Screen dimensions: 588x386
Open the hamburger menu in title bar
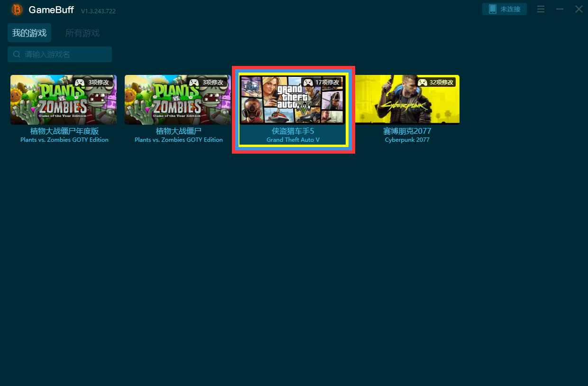pyautogui.click(x=541, y=9)
